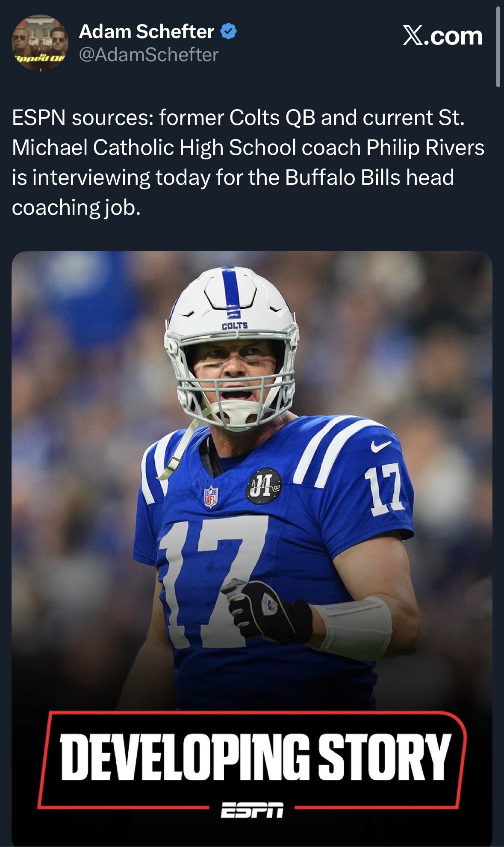Open the Adam Schefter display name
This screenshot has width=504, height=847.
(x=147, y=32)
